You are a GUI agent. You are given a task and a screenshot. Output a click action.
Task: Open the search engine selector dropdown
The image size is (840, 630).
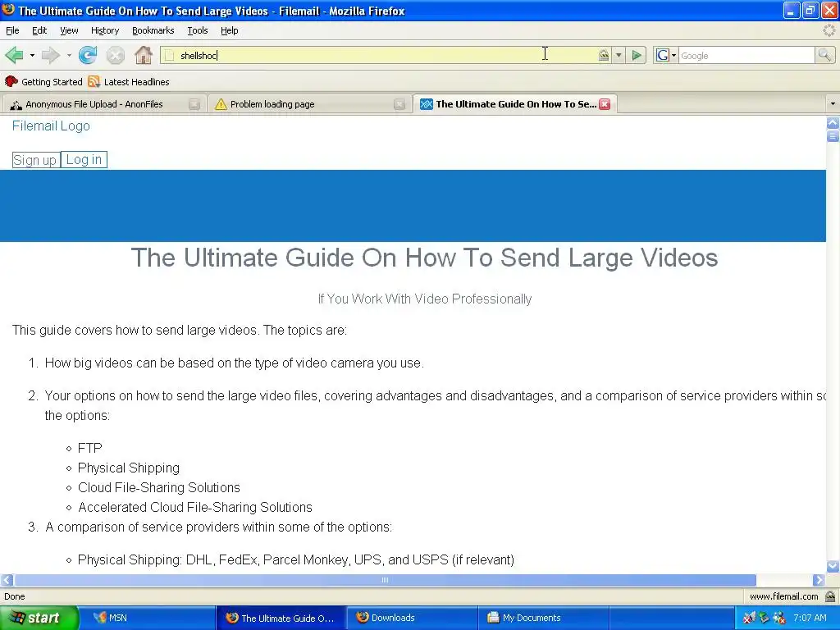[673, 55]
